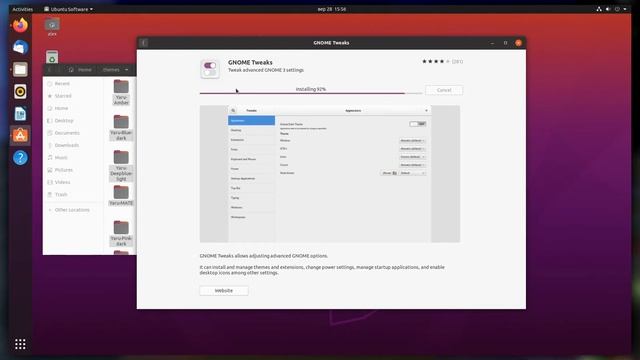Open the clock and calendar in top bar
Image resolution: width=640 pixels, height=360 pixels.
coord(331,9)
